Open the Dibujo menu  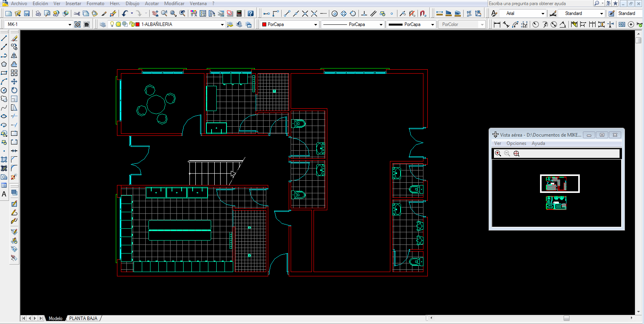pos(132,4)
